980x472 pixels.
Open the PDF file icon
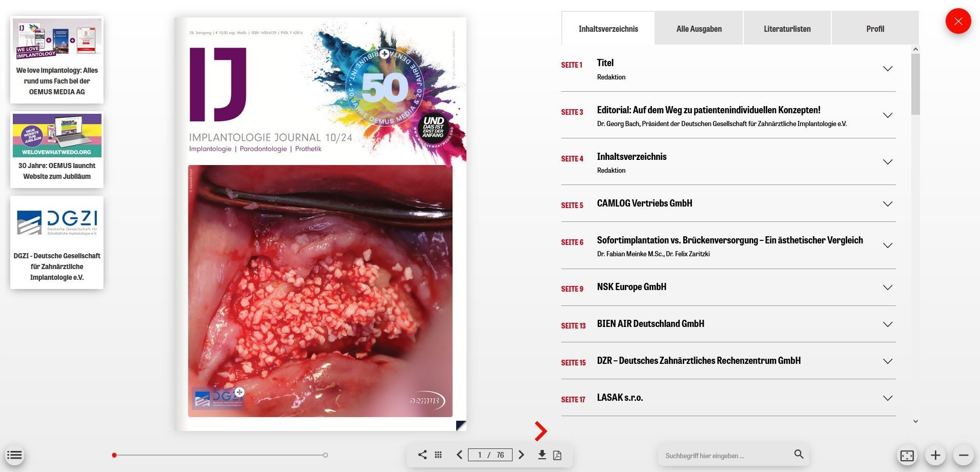(x=557, y=455)
